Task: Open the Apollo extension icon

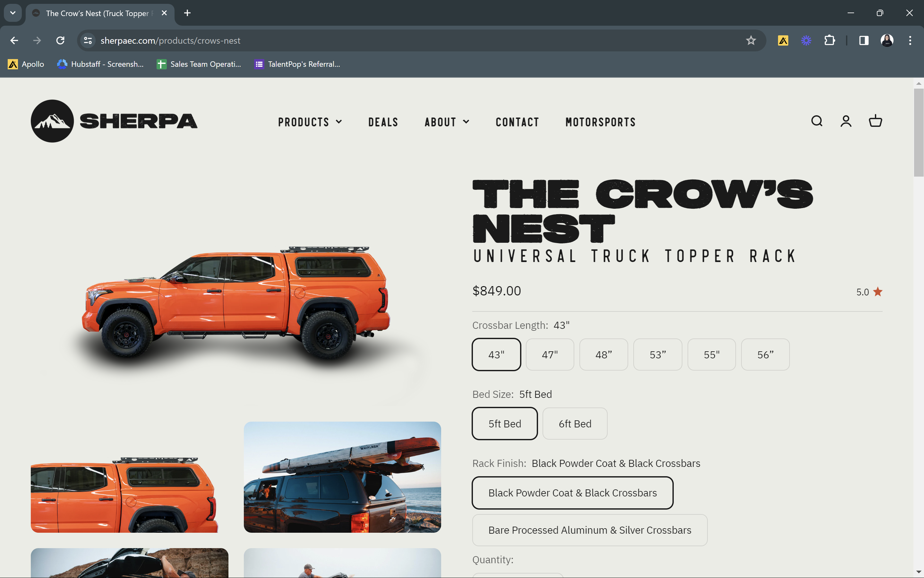Action: [783, 40]
